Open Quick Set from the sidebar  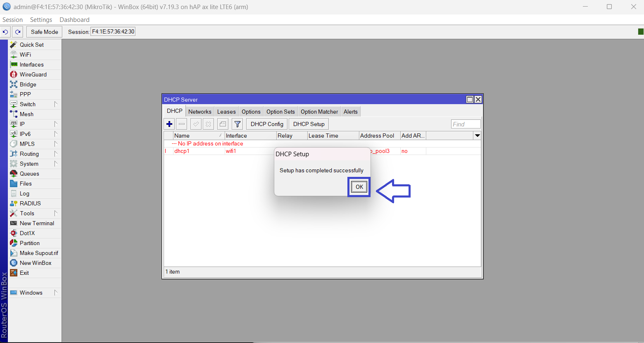[35, 45]
